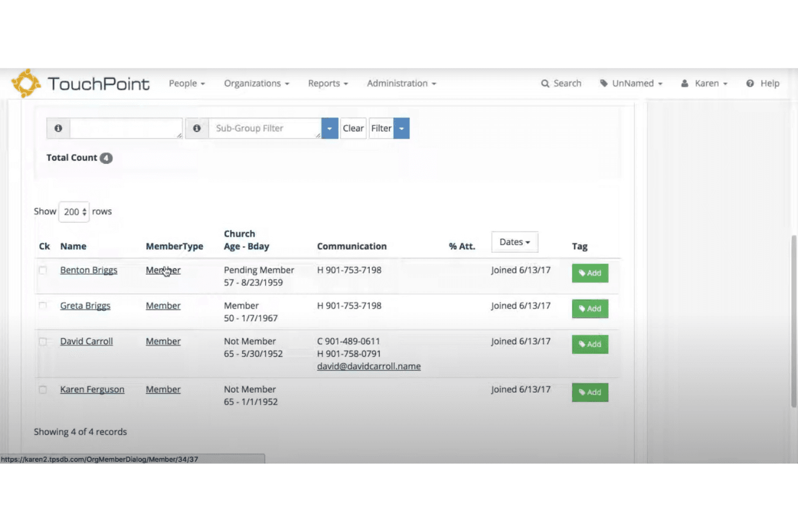Open the People menu
This screenshot has height=532, width=798.
[187, 84]
